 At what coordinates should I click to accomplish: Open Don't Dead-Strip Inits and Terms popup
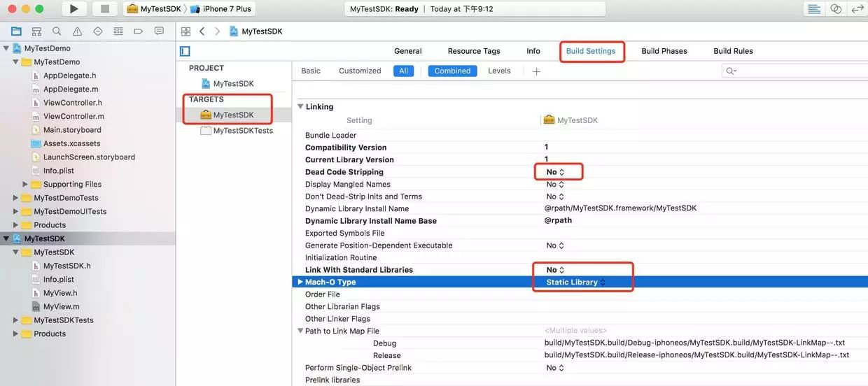tap(555, 196)
